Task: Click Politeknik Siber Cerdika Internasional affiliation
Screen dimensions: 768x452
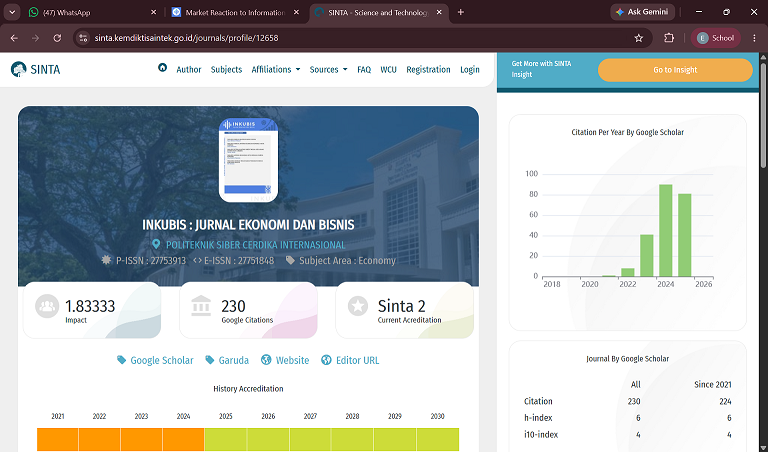Action: point(256,245)
